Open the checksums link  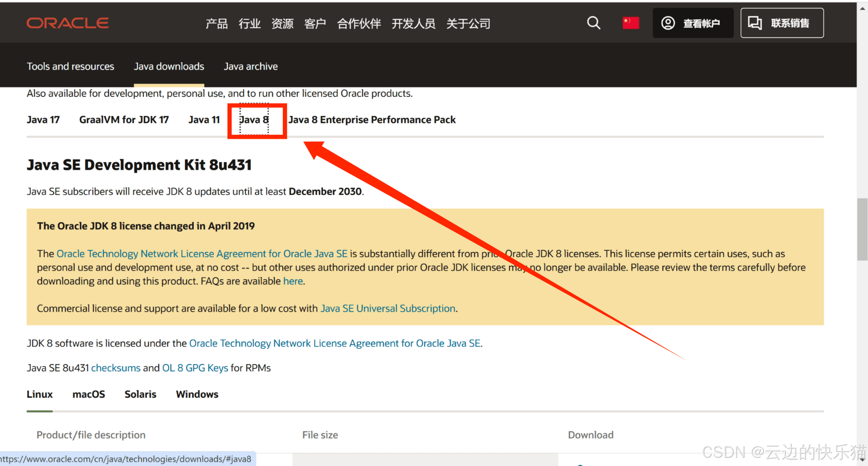coord(116,368)
